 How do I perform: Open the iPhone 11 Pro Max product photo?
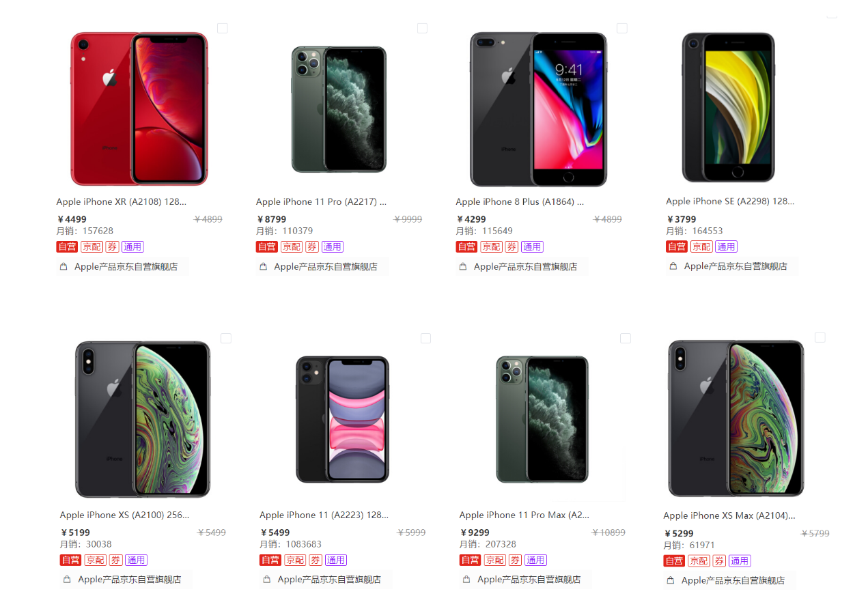click(x=542, y=418)
